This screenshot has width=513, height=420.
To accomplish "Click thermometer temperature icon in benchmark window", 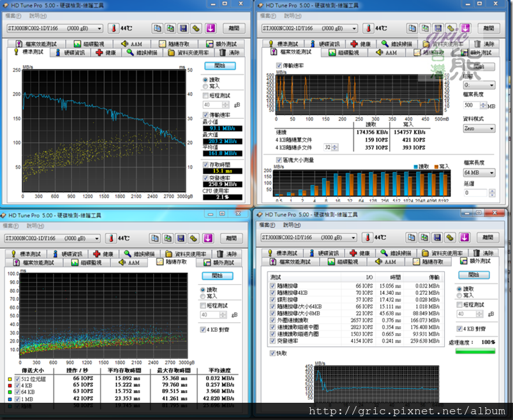I will pos(114,29).
